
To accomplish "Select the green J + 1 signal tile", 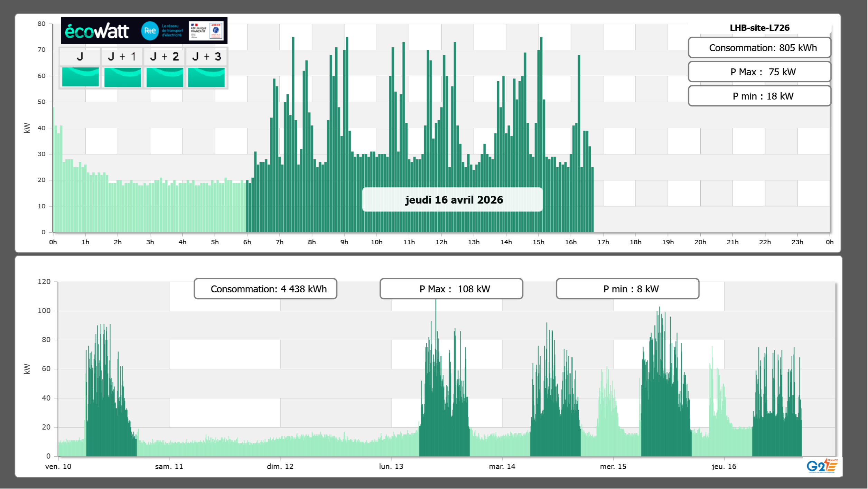I will [x=122, y=77].
